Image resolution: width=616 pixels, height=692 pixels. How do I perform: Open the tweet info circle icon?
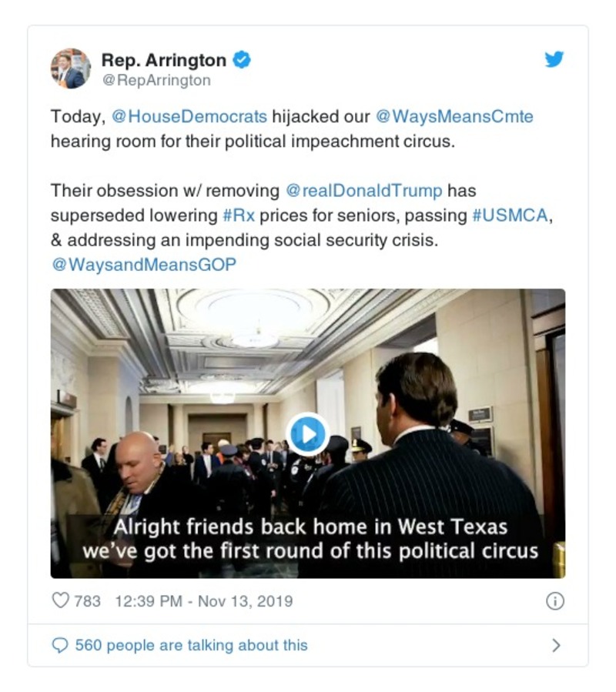click(555, 600)
